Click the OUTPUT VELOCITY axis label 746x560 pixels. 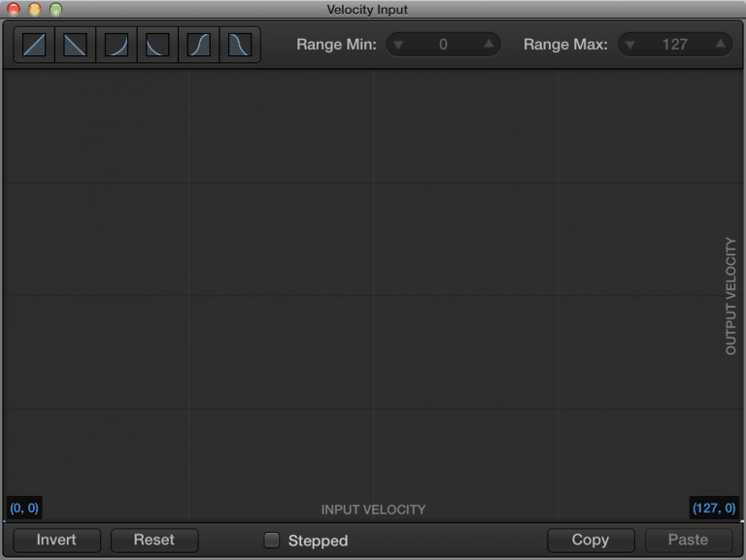[x=730, y=296]
